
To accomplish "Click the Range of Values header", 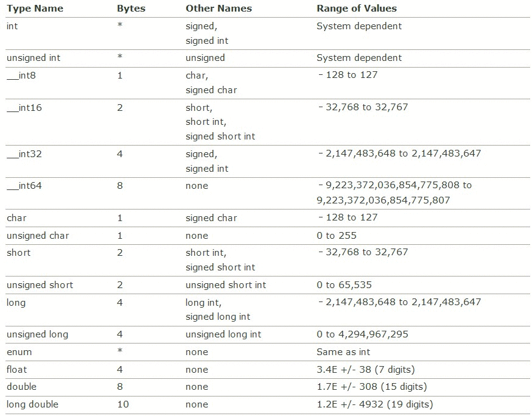I will tap(357, 9).
